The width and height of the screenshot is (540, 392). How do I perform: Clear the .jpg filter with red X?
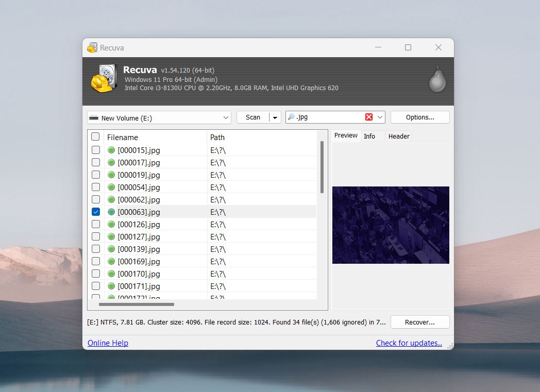tap(369, 117)
